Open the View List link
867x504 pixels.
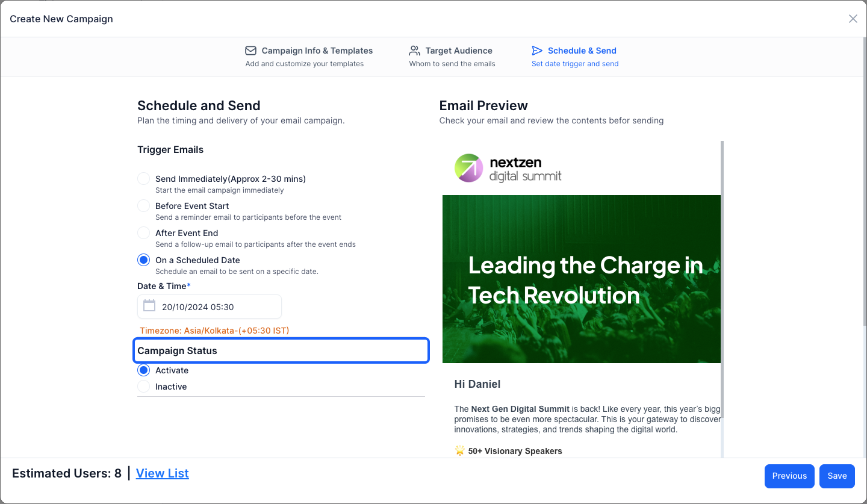pyautogui.click(x=163, y=473)
